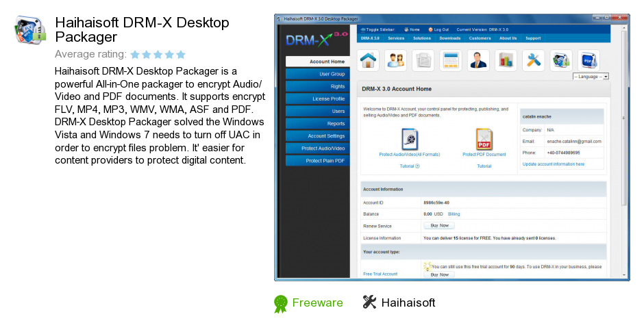Open the Reports bar chart icon

coord(506,61)
